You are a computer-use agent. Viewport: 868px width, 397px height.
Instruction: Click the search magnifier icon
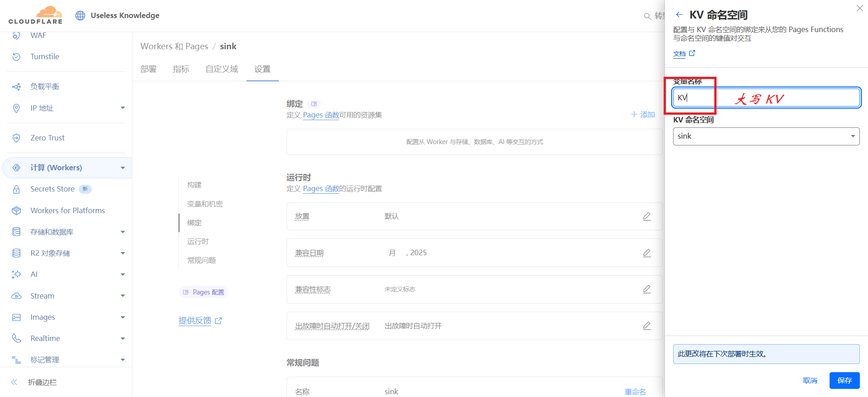click(x=647, y=16)
